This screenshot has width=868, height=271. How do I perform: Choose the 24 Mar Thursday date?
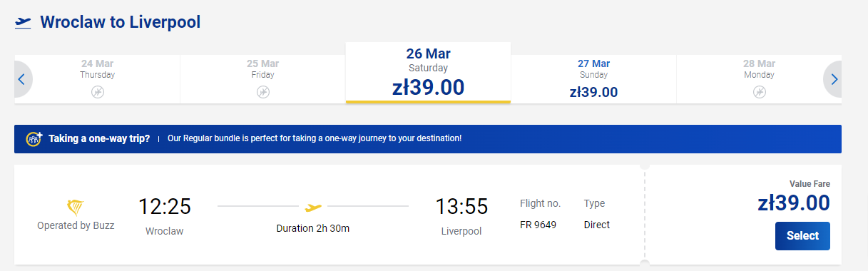pyautogui.click(x=98, y=79)
